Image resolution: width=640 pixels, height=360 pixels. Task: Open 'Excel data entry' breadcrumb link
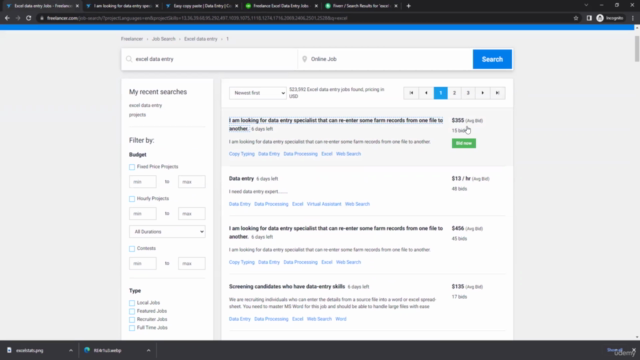pyautogui.click(x=201, y=39)
